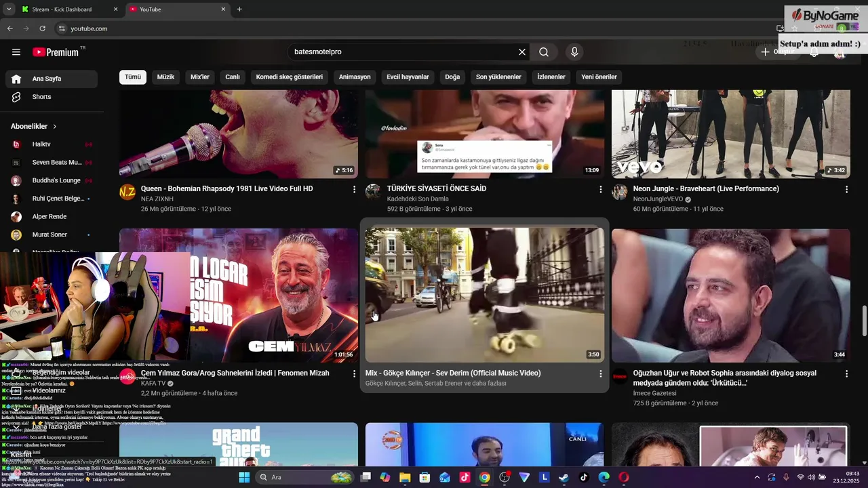Screen dimensions: 868x488
Task: View site information for youtube.com
Action: click(x=62, y=28)
